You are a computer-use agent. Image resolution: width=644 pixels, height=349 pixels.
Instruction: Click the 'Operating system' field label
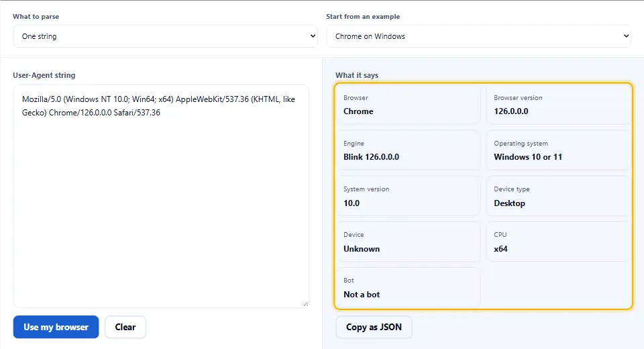521,144
